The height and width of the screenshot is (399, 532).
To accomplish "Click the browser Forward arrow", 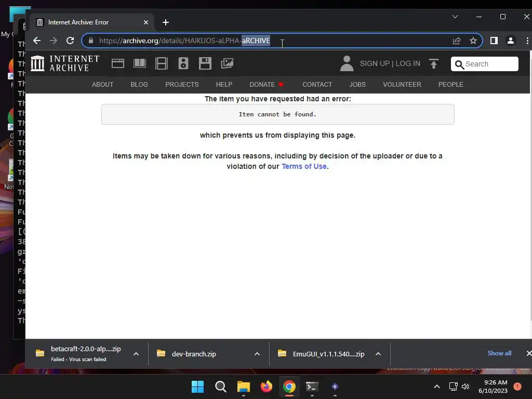I will click(54, 41).
